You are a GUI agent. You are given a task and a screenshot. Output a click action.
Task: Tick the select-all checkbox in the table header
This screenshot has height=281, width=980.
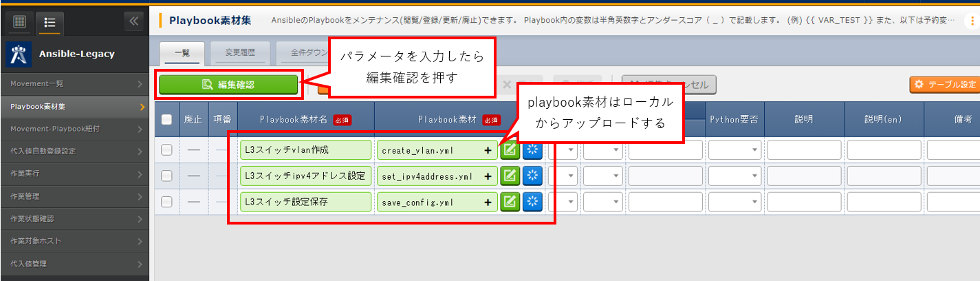166,119
